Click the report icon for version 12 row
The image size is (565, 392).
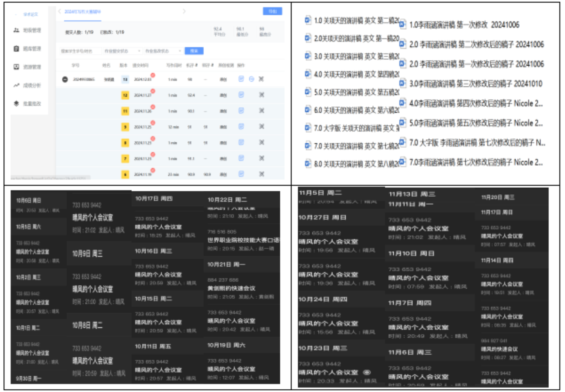click(x=241, y=95)
